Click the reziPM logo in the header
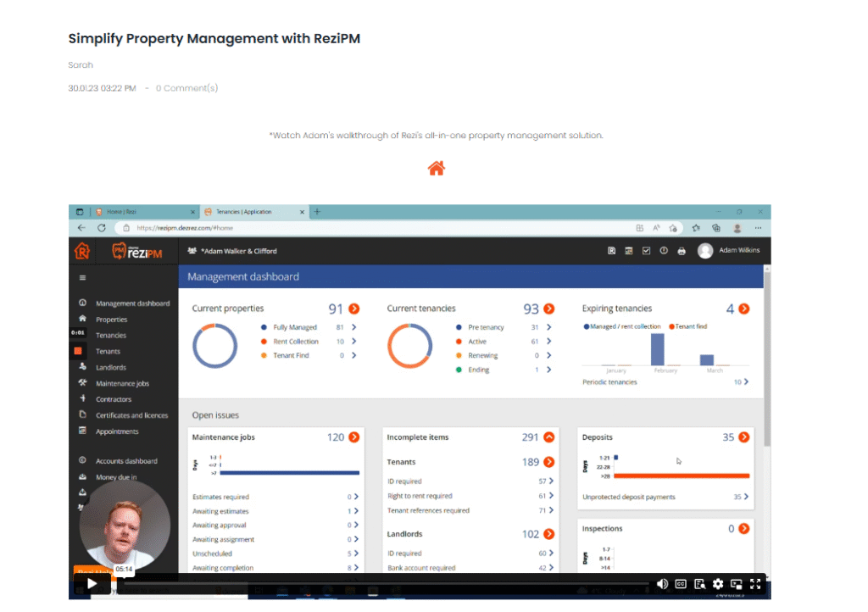The image size is (868, 612). 136,252
